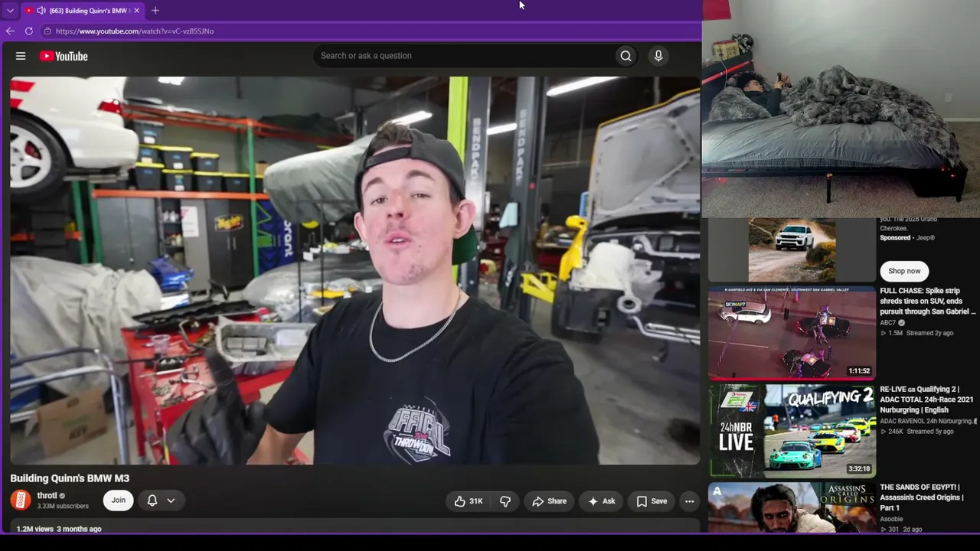
Task: View site information icon beside the URL
Action: pos(47,31)
